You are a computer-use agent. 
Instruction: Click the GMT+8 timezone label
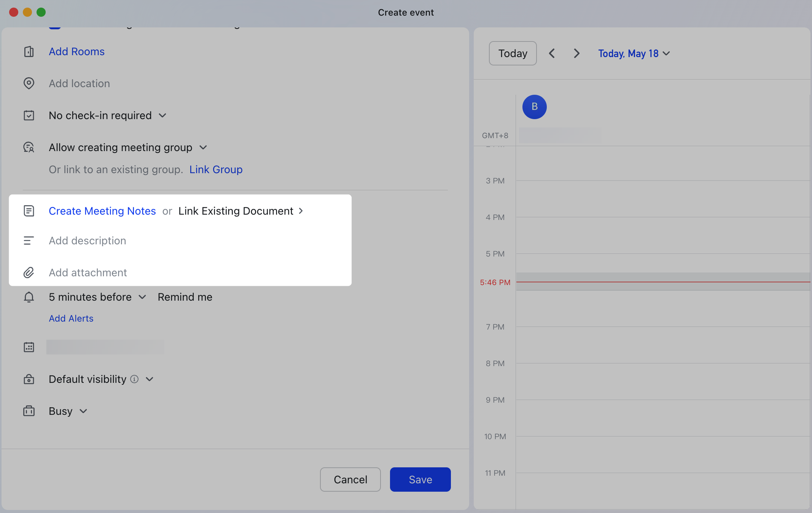495,135
